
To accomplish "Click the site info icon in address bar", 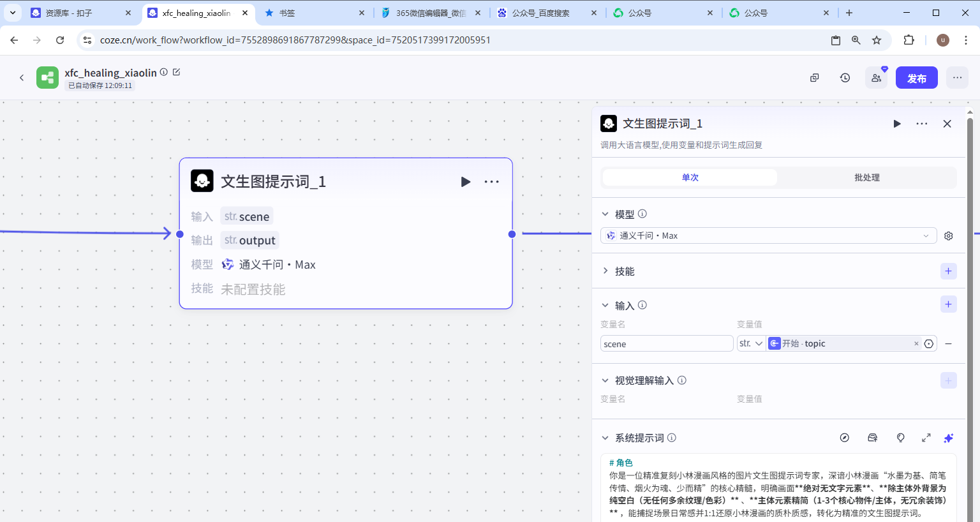I will [87, 40].
